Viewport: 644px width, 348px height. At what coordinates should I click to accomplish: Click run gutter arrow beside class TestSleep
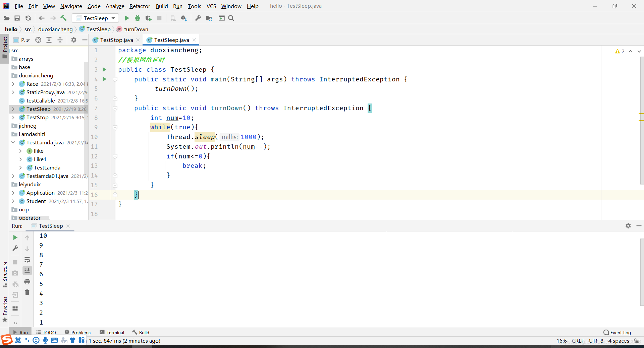point(104,69)
